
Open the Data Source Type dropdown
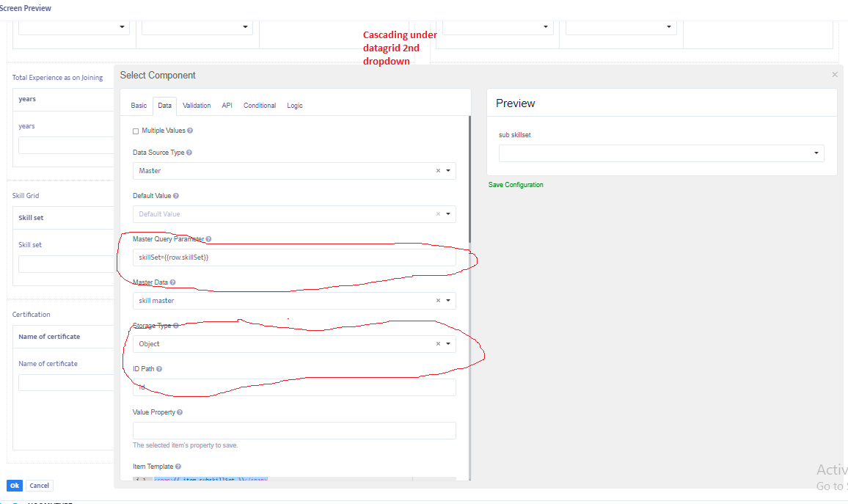(x=449, y=170)
